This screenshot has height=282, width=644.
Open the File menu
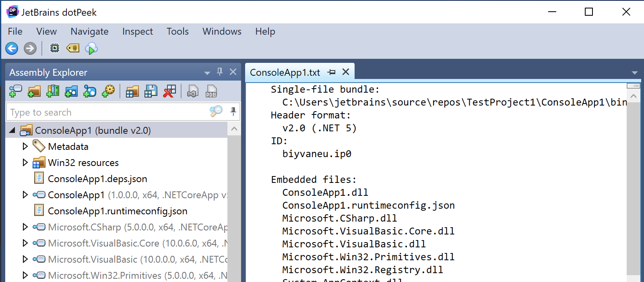tap(15, 31)
